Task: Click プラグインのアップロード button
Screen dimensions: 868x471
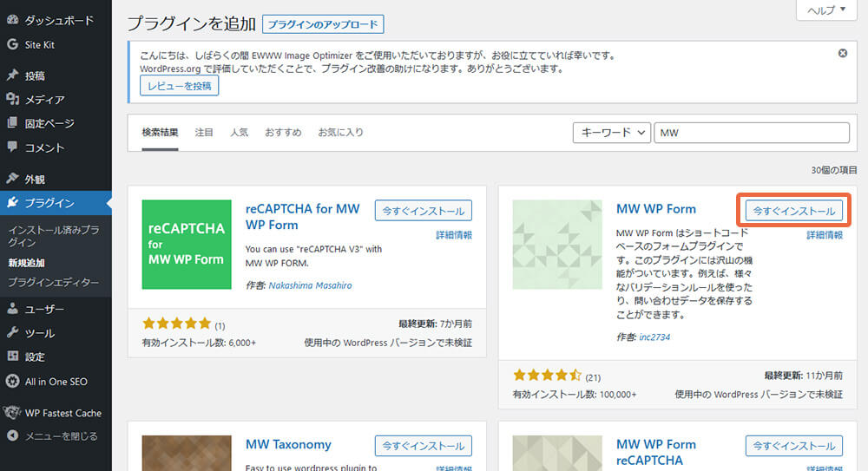Action: 323,24
